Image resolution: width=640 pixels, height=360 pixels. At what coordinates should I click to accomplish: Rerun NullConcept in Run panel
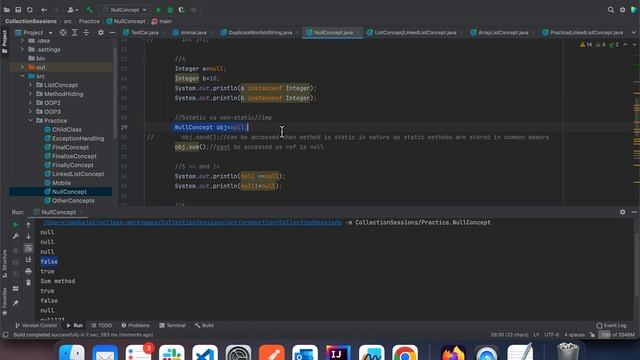tap(16, 225)
